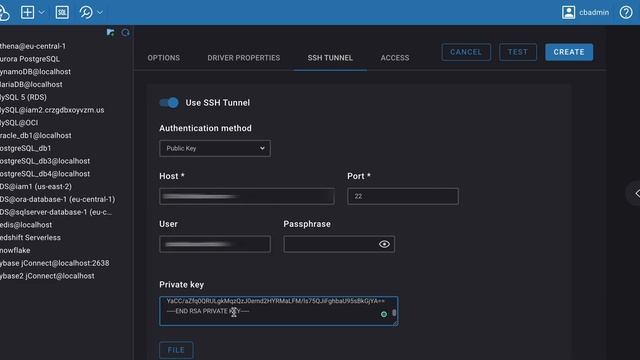Select the MySQL 5 (RDS) connection

[23, 97]
